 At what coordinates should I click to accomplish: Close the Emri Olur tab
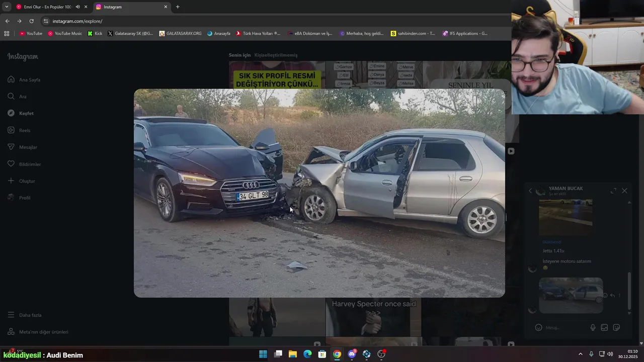pos(86,7)
